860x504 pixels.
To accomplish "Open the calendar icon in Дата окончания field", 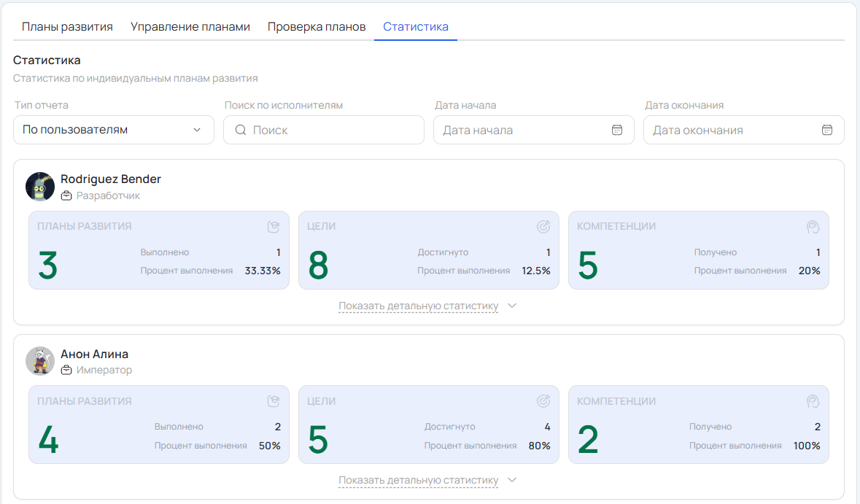I will pos(827,130).
